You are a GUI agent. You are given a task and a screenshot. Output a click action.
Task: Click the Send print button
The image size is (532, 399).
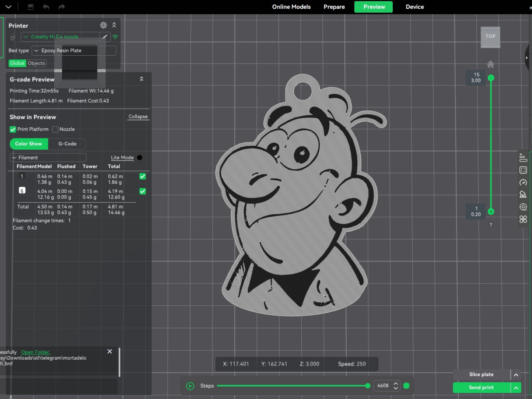click(482, 388)
